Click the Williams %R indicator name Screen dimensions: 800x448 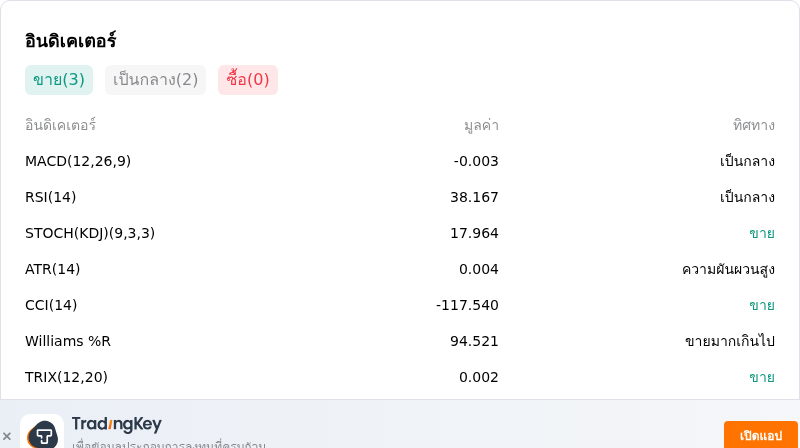coord(68,341)
